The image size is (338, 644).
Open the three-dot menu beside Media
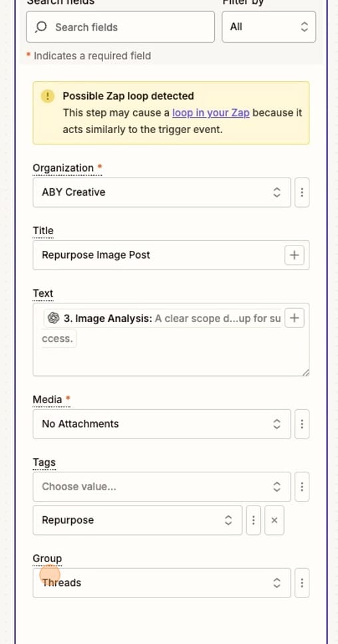pyautogui.click(x=302, y=424)
